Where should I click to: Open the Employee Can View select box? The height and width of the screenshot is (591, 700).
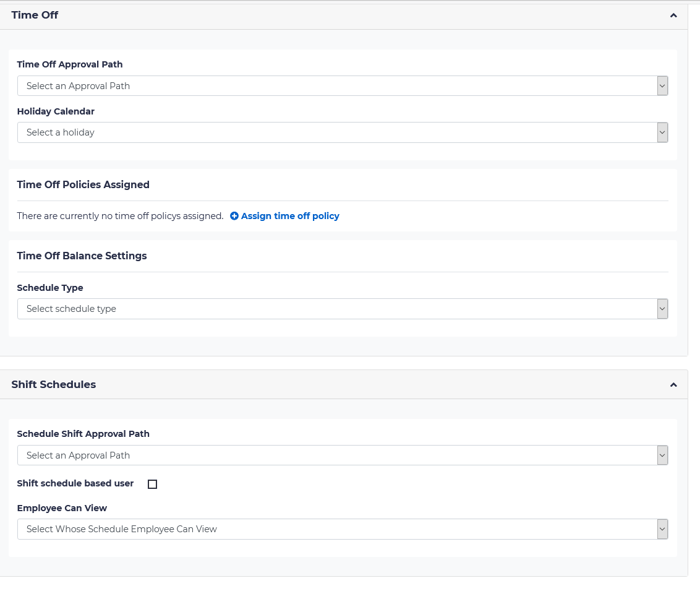point(337,529)
